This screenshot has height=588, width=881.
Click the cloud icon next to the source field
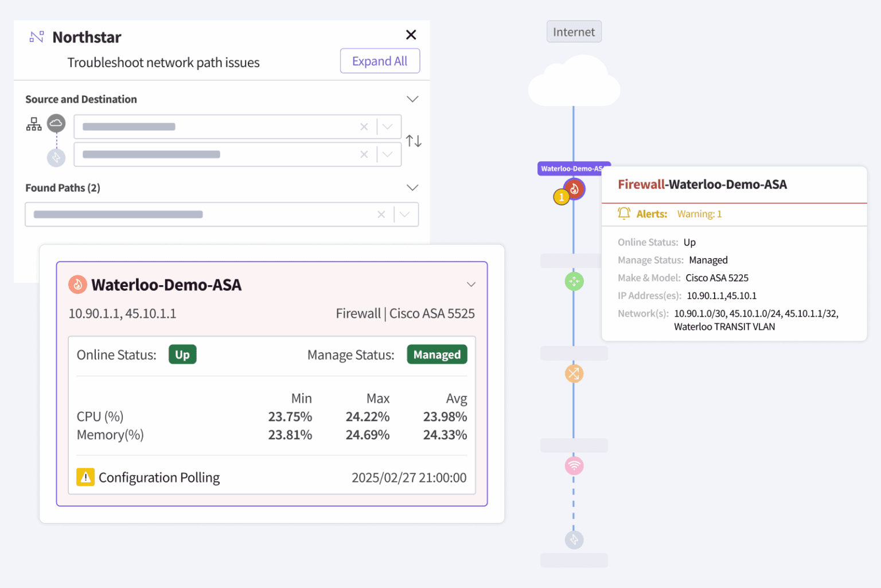56,122
